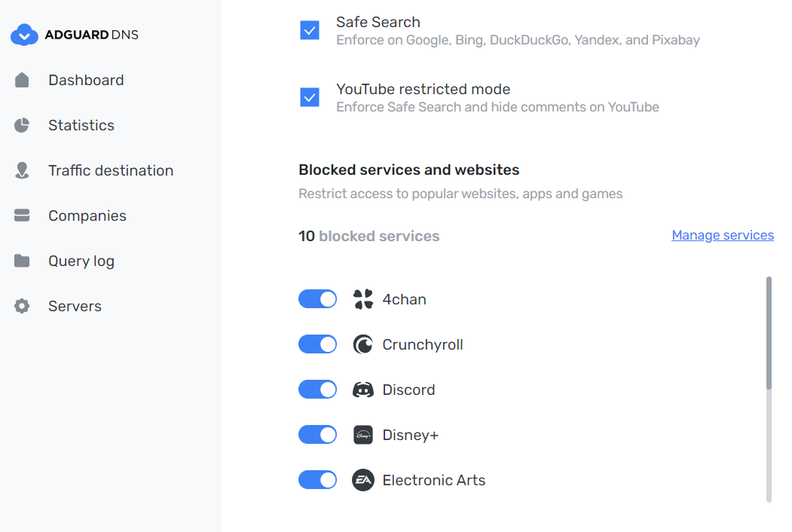Click the Electronic Arts service icon

click(362, 480)
